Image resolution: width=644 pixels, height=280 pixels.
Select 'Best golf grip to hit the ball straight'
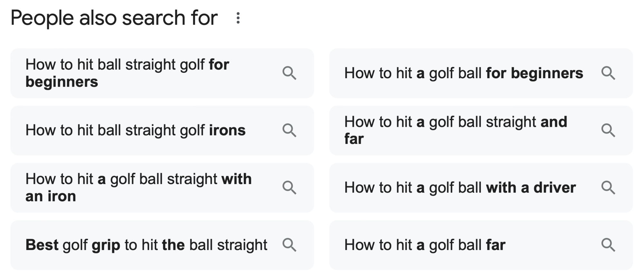coord(162,245)
